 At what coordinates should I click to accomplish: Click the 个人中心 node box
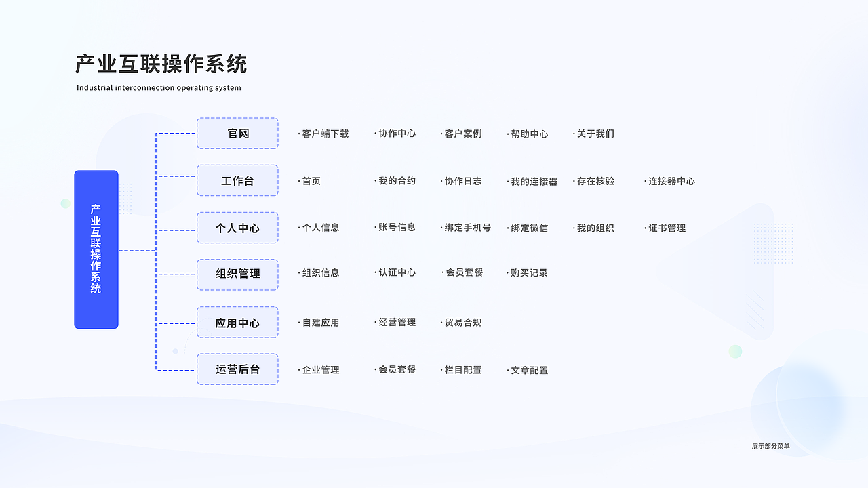[237, 228]
